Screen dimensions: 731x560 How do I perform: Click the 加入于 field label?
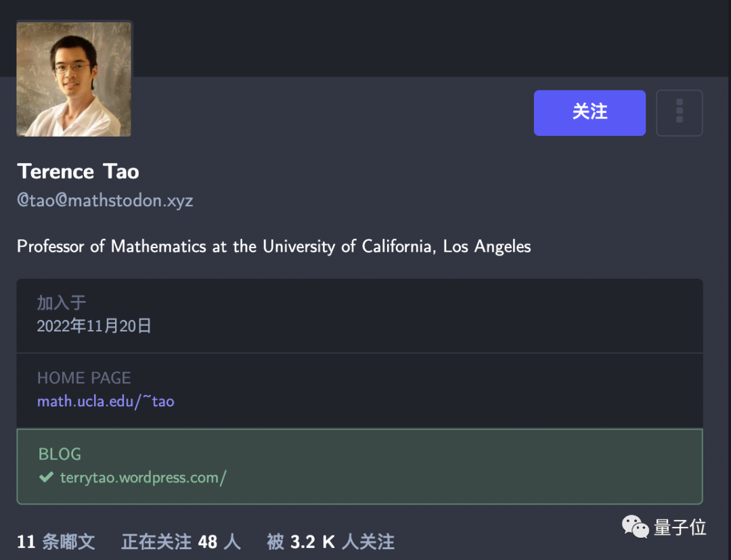coord(62,302)
